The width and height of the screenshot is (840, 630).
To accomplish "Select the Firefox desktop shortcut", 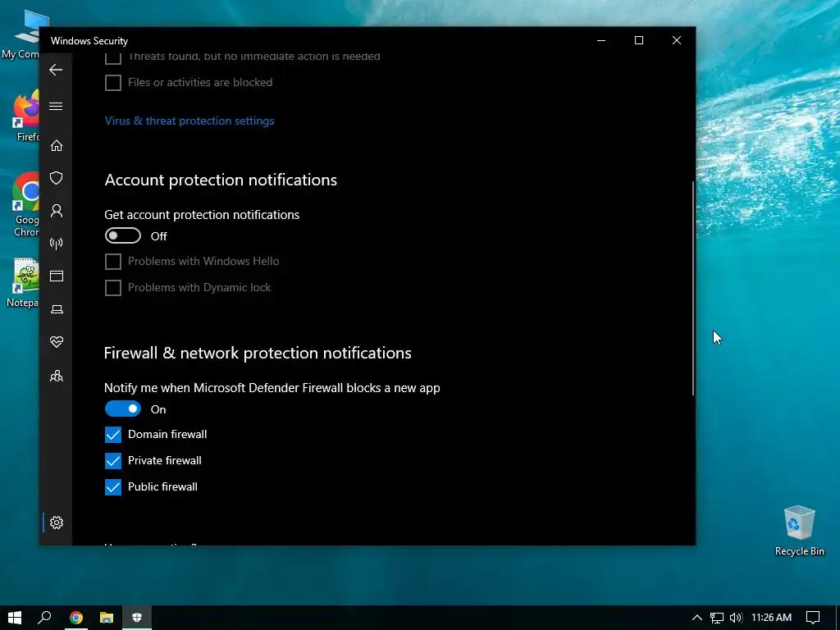I will (25, 116).
